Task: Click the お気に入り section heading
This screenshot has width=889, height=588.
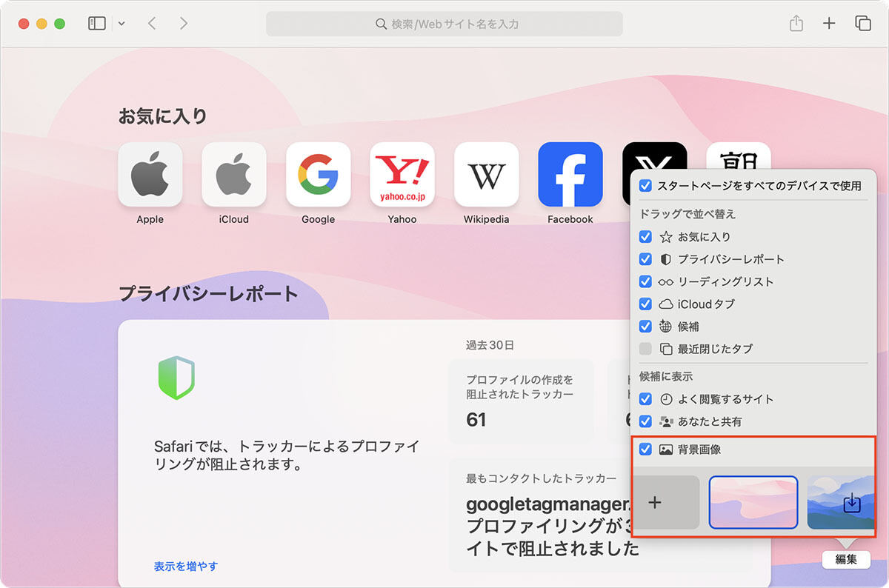Action: point(163,116)
